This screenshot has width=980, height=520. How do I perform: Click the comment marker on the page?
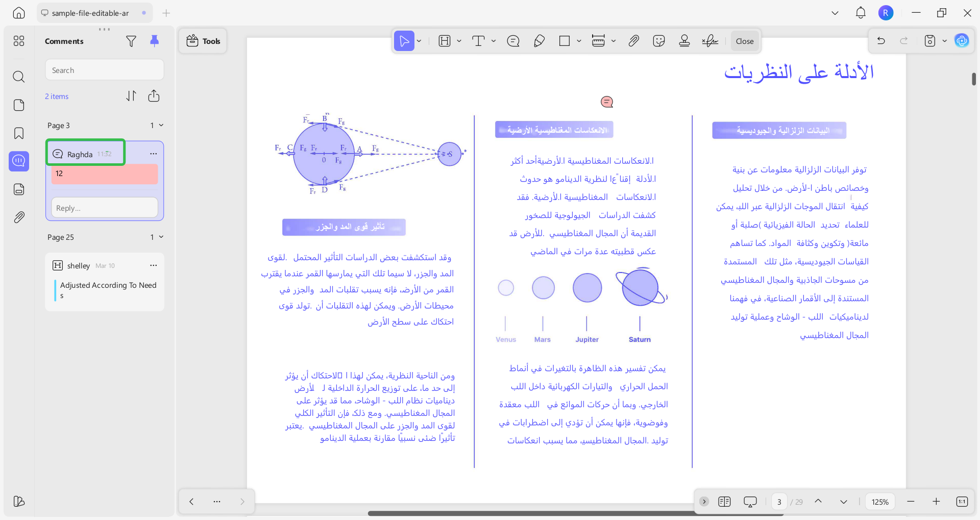coord(607,102)
